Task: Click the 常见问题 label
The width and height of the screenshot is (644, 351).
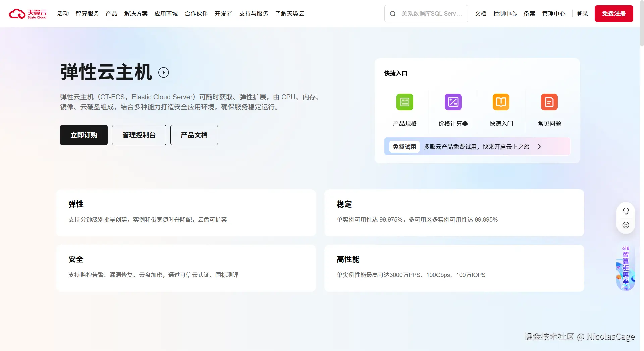Action: (549, 124)
